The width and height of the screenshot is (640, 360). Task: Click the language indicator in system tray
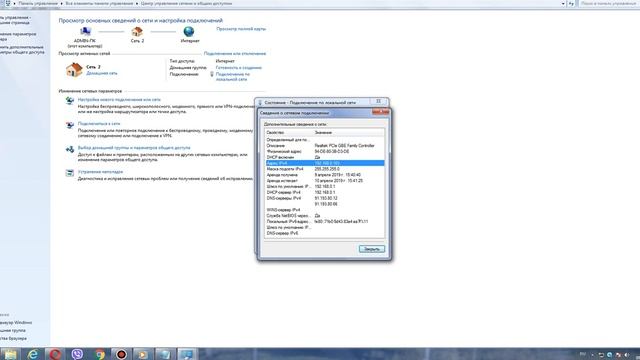point(583,355)
